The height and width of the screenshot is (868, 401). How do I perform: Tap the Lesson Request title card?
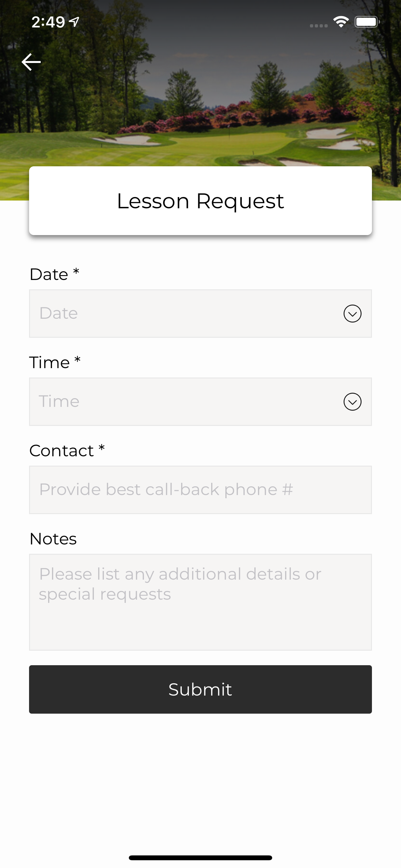pos(200,201)
